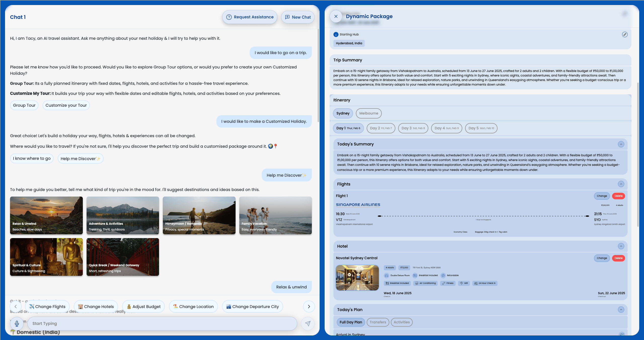Switch to the Transfers plan tab

[x=378, y=322]
